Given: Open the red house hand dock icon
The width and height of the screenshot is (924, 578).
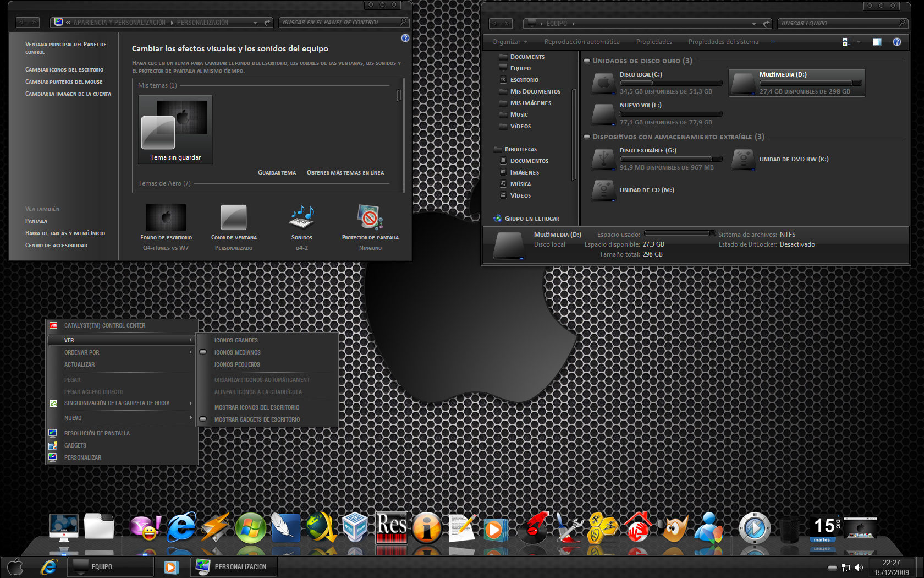Looking at the screenshot, I should [638, 527].
